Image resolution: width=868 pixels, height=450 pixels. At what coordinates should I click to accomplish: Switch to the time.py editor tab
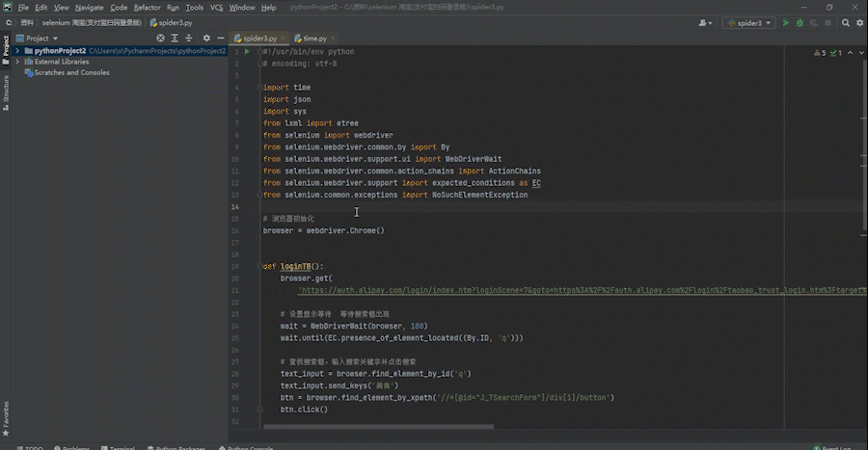click(313, 39)
